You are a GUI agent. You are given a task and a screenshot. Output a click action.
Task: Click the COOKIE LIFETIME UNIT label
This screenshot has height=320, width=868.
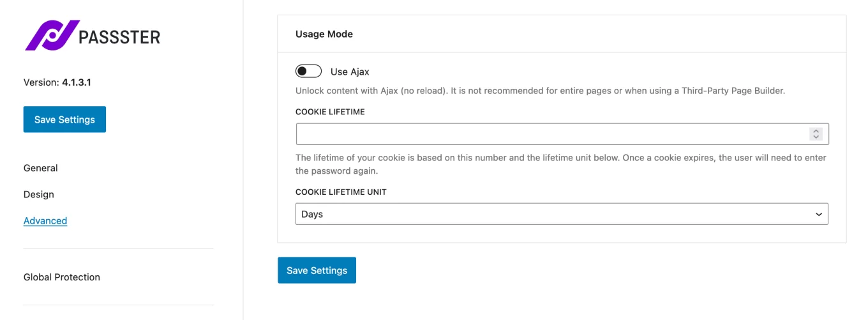pos(341,192)
